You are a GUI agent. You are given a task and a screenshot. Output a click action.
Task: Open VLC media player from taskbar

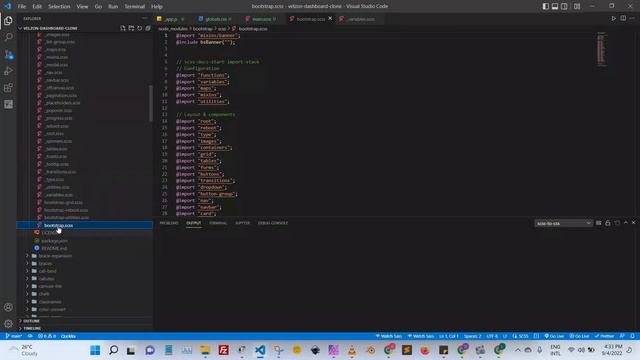[x=352, y=350]
